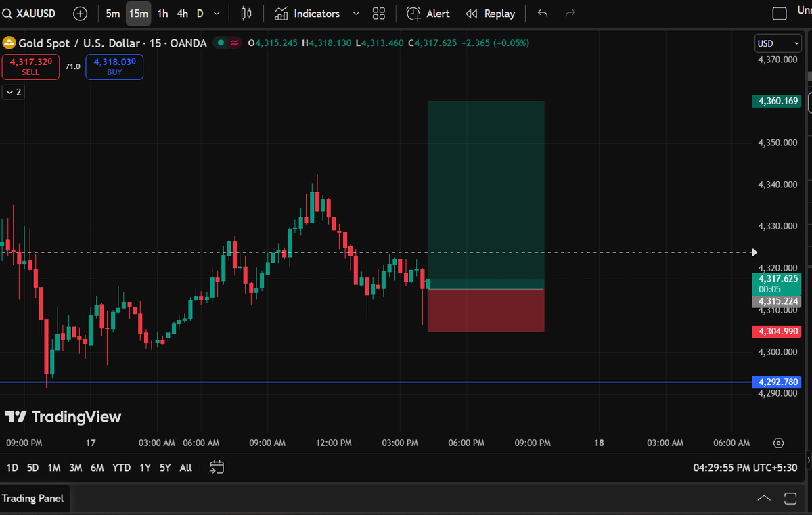812x515 pixels.
Task: Open the indicator templates grid icon
Action: (x=379, y=14)
